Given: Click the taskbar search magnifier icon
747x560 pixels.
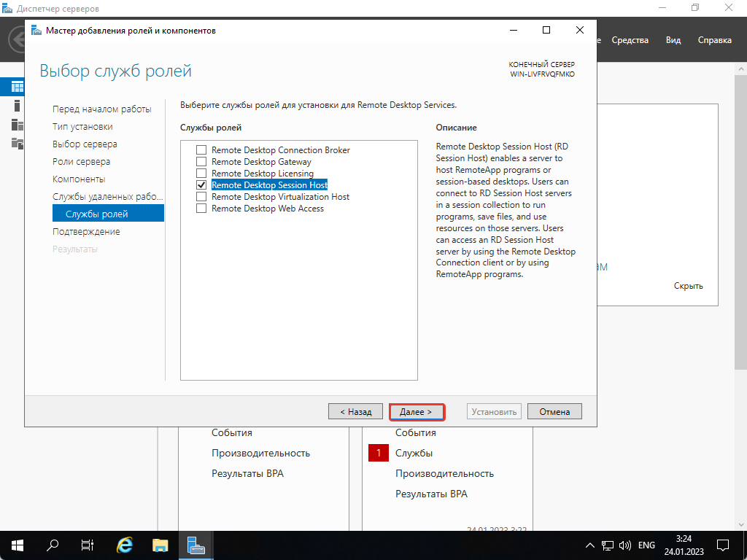Looking at the screenshot, I should pyautogui.click(x=53, y=545).
